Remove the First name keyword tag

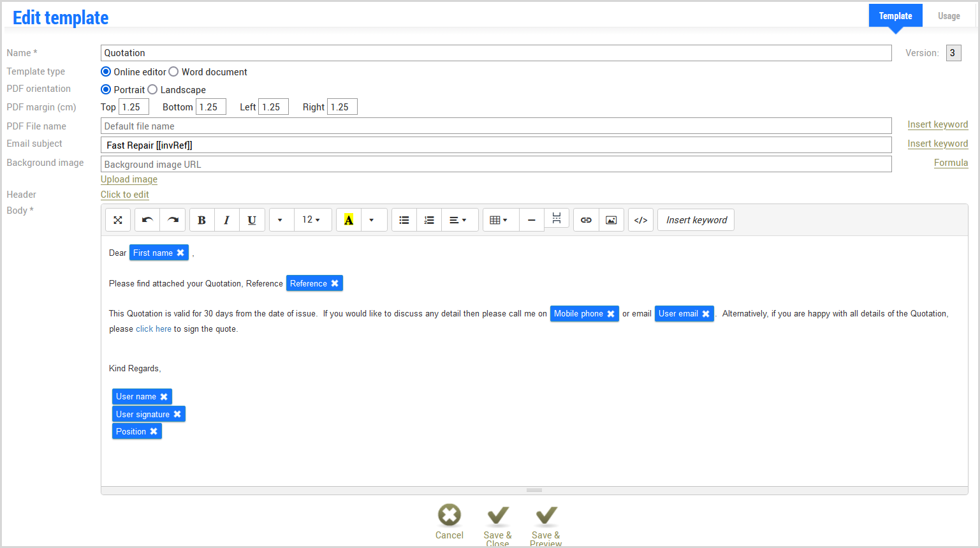[180, 253]
